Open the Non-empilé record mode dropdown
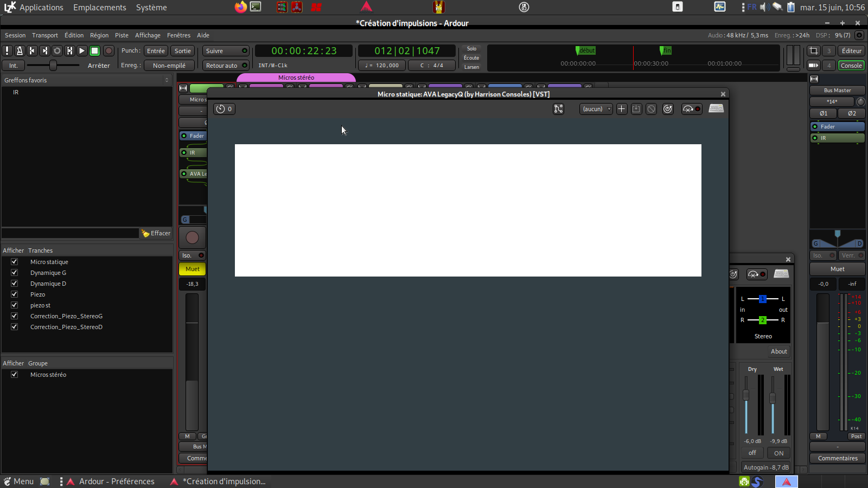Image resolution: width=868 pixels, height=488 pixels. click(169, 66)
